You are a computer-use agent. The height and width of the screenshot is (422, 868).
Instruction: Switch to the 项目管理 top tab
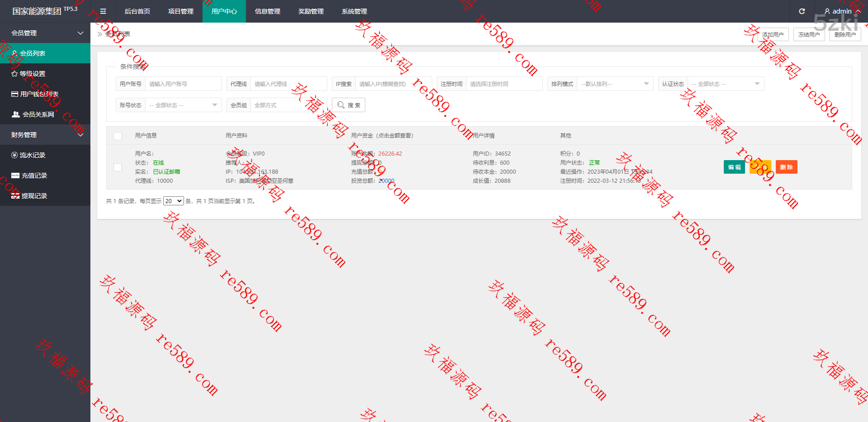pos(181,11)
